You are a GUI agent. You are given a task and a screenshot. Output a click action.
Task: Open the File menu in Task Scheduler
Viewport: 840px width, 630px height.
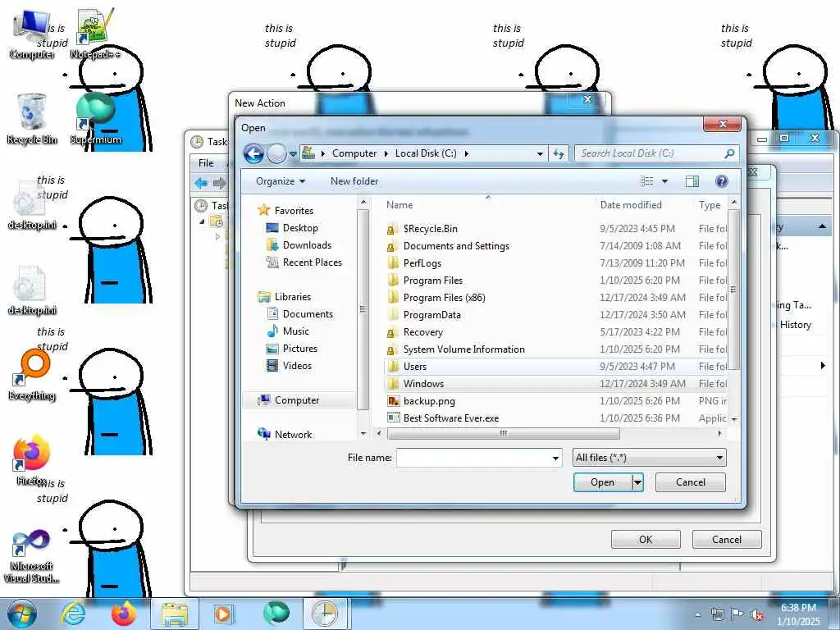tap(206, 163)
